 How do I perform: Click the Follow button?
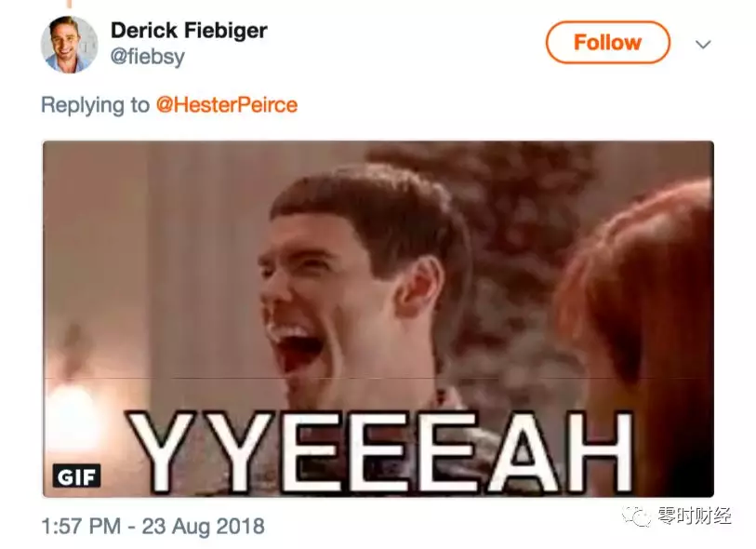[608, 43]
